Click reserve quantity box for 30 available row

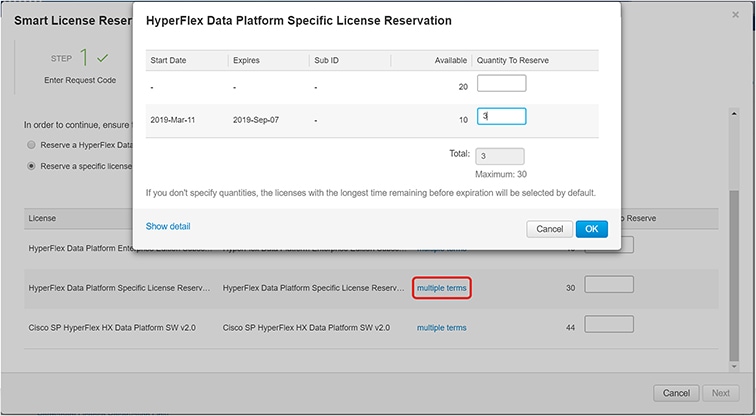(x=609, y=284)
